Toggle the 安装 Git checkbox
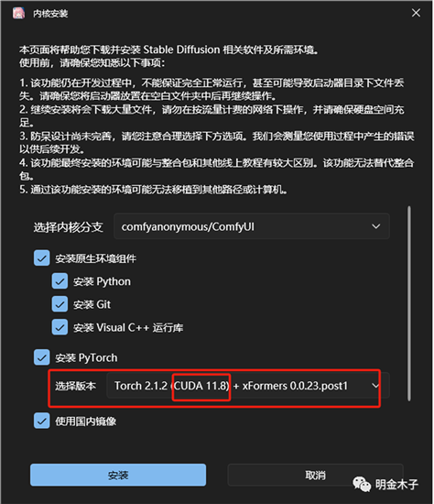Viewport: 434px width, 504px height. 60,304
